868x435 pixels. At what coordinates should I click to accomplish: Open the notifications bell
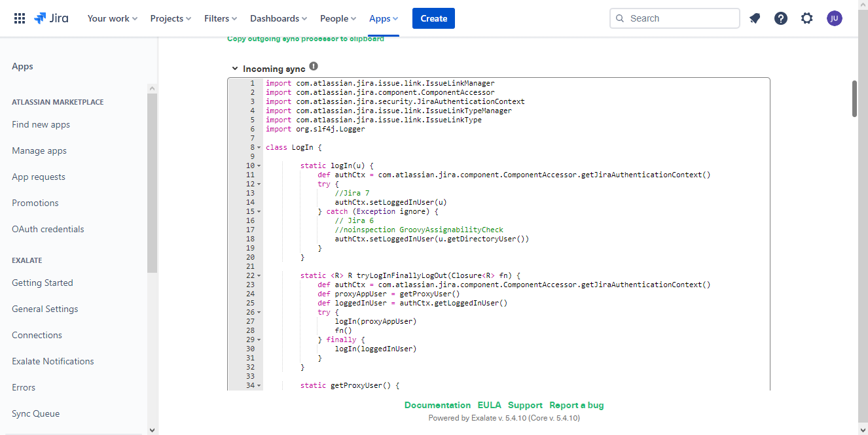(755, 18)
